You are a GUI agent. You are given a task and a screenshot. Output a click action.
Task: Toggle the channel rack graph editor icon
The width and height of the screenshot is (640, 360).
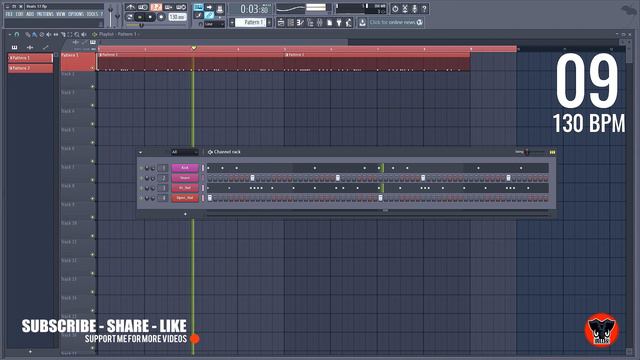pos(552,152)
